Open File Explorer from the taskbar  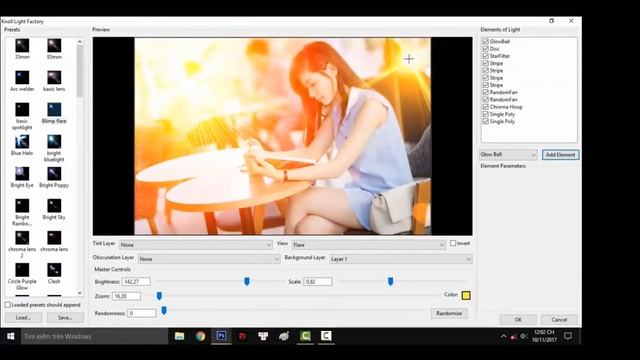pyautogui.click(x=179, y=336)
